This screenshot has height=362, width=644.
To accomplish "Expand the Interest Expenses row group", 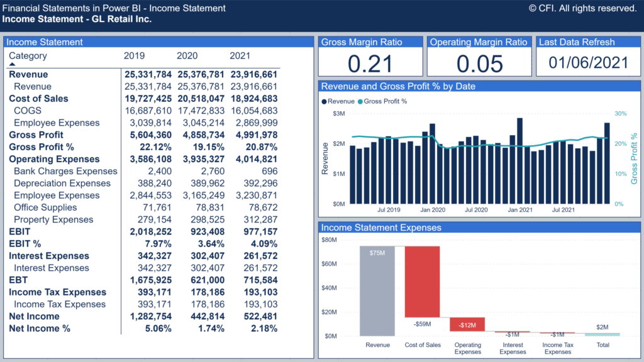I will [48, 255].
